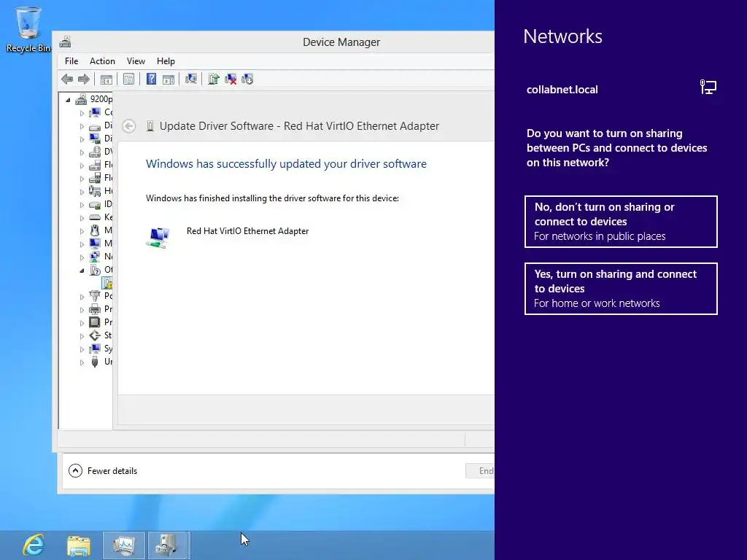Click the Back arrow in Device Manager toolbar
747x560 pixels.
click(67, 79)
